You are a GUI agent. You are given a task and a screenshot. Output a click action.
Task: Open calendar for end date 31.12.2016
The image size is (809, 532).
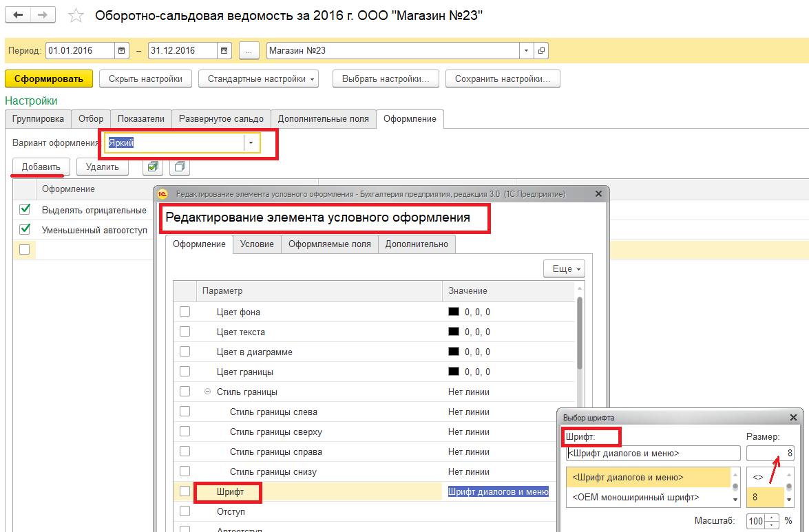coord(224,51)
